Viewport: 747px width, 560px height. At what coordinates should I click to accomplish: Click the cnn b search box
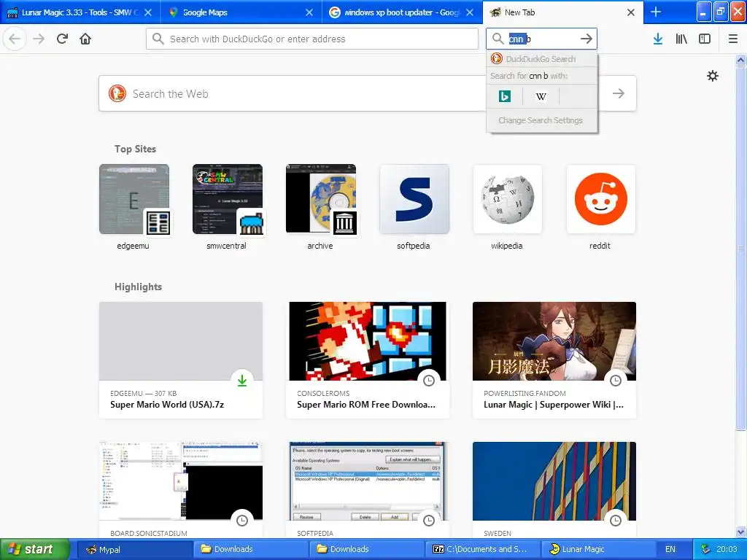click(x=541, y=39)
